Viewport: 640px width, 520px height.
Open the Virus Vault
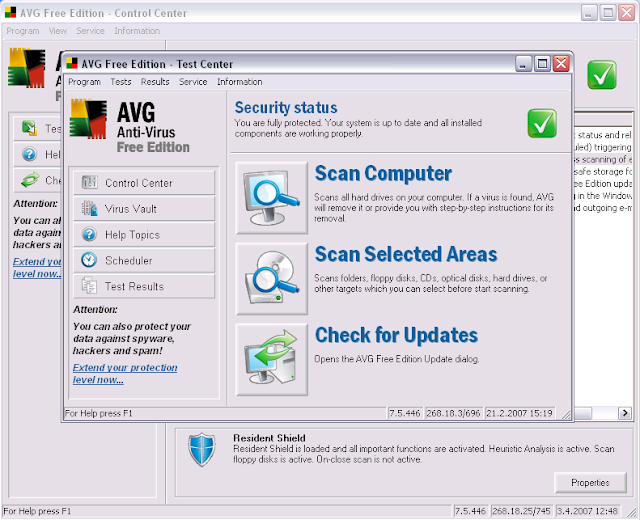point(144,208)
